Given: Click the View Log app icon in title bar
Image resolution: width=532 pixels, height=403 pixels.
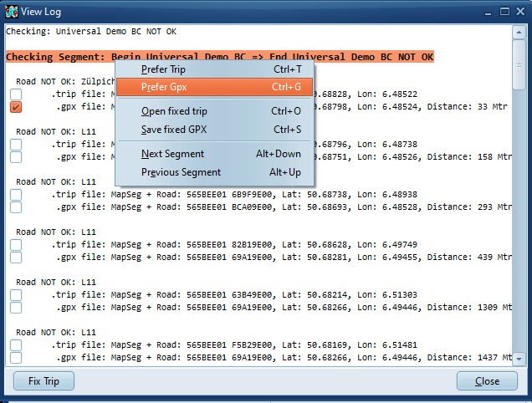Looking at the screenshot, I should coord(12,12).
